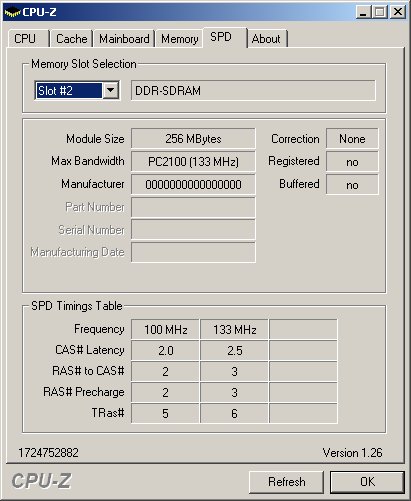
Task: Click the OK button
Action: [x=367, y=482]
